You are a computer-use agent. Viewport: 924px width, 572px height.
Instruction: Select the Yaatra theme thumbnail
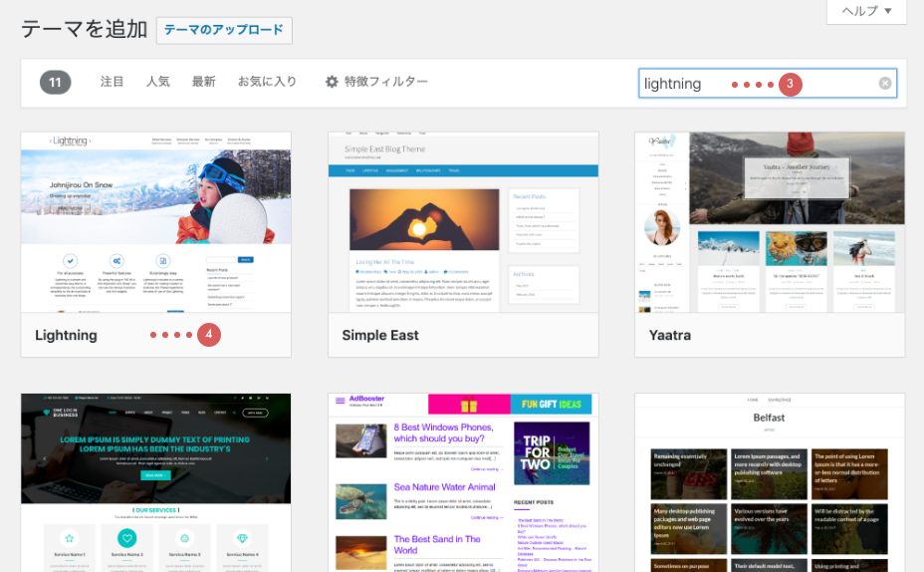click(770, 222)
